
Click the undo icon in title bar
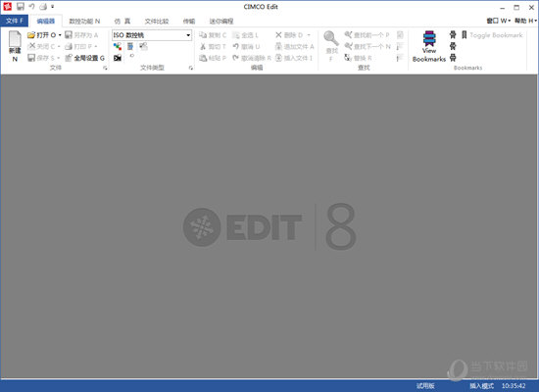(x=31, y=6)
